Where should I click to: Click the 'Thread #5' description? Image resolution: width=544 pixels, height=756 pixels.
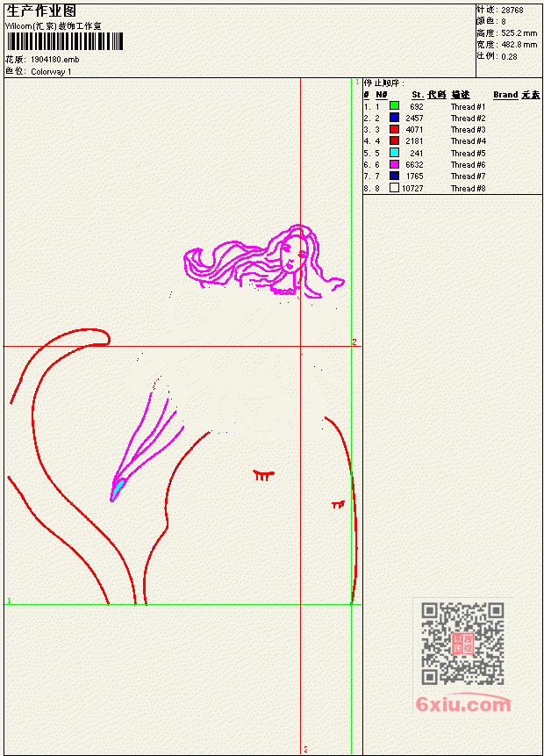(468, 154)
